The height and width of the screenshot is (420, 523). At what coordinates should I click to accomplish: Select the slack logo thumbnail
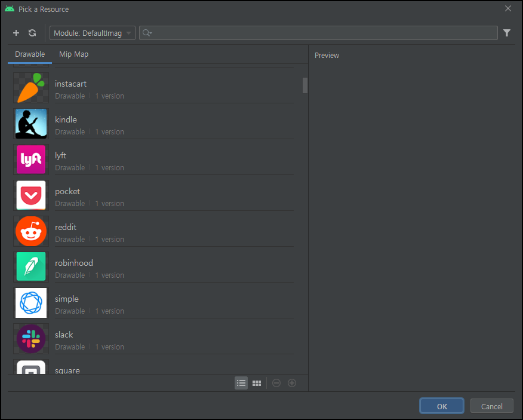(x=31, y=339)
